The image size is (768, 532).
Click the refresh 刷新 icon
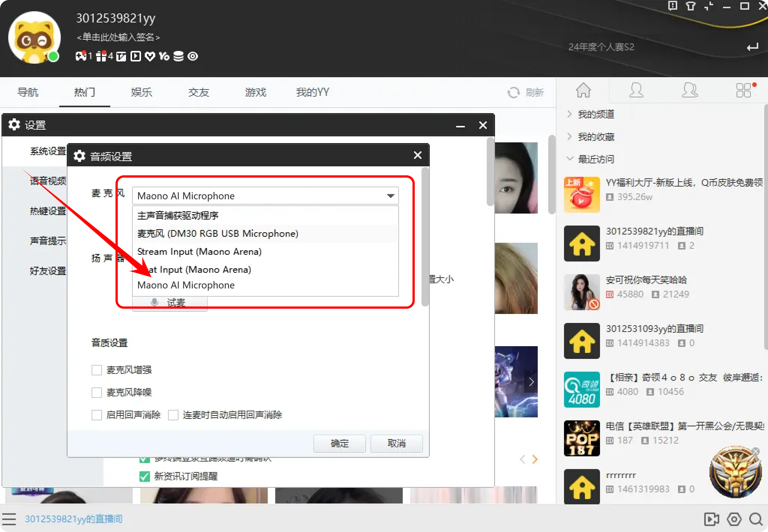513,93
